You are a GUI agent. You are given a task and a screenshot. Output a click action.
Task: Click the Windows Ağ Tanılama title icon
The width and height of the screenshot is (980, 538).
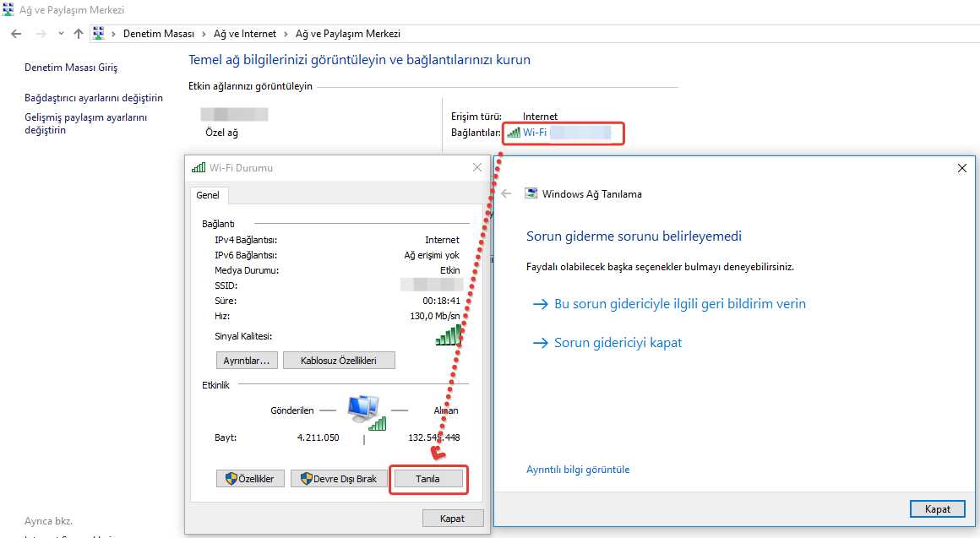coord(531,193)
